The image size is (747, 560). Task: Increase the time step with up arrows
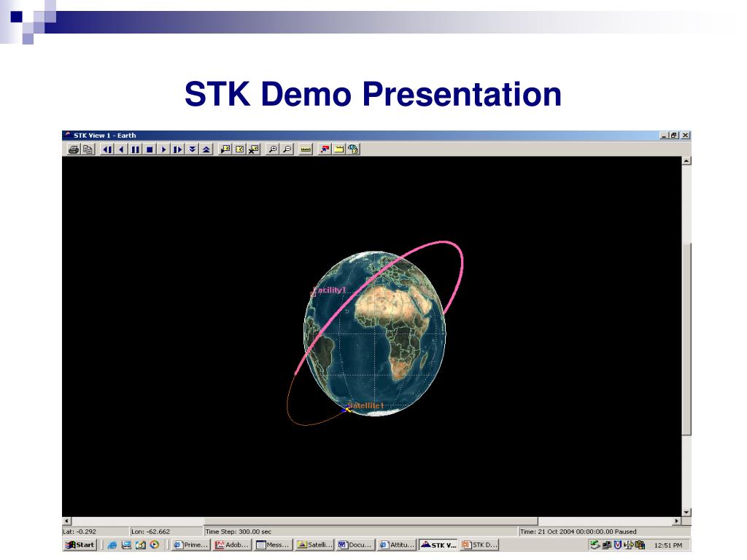coord(206,149)
